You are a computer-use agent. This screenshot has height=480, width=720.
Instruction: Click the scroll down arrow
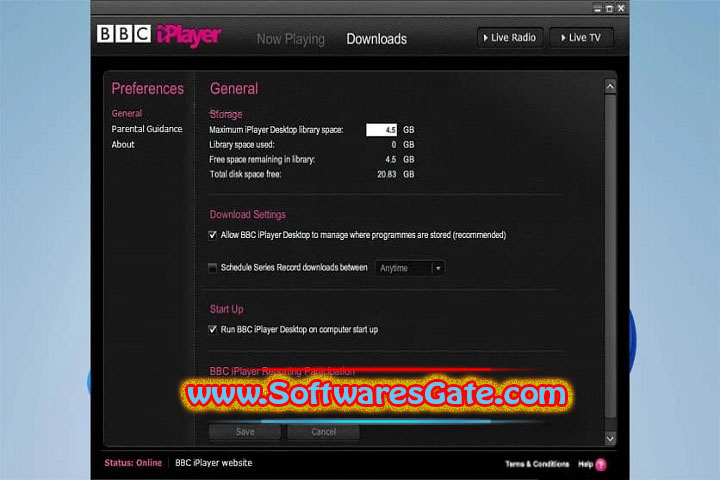pos(610,438)
